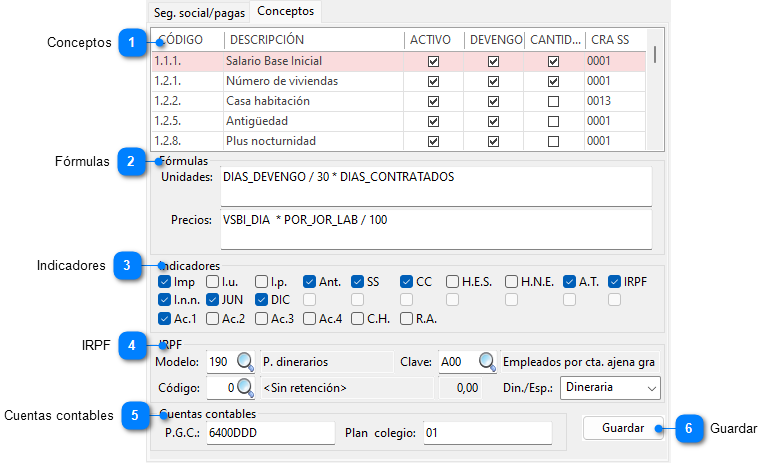Enable the H.E.S. indicator checkbox
Viewport: 762px width, 463px height.
[453, 282]
